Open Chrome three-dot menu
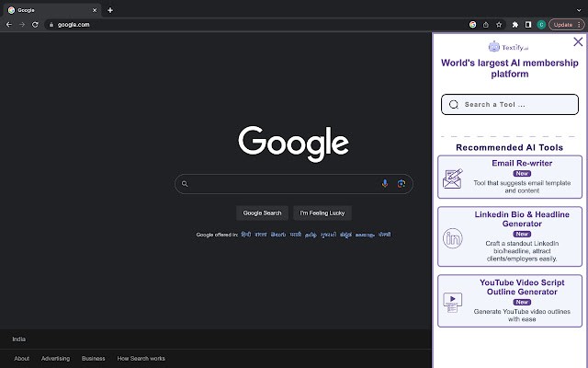 [579, 25]
